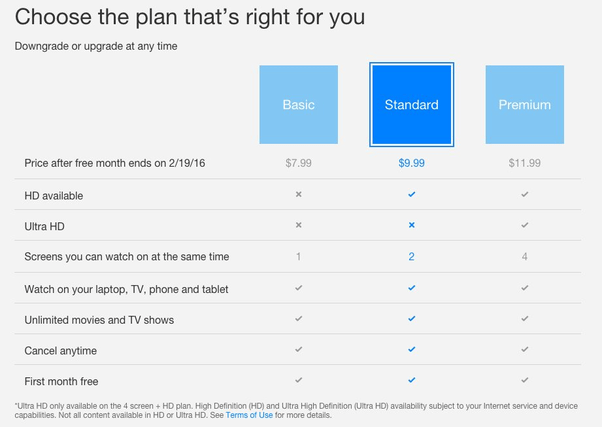Select the Standard plan tile
This screenshot has width=602, height=427.
click(x=411, y=104)
